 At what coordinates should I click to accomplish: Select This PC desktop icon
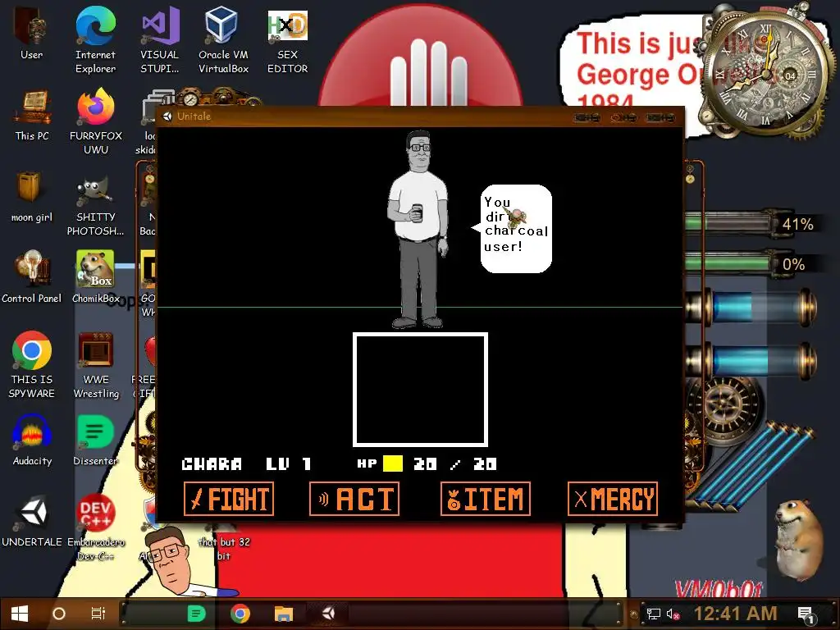(32, 115)
